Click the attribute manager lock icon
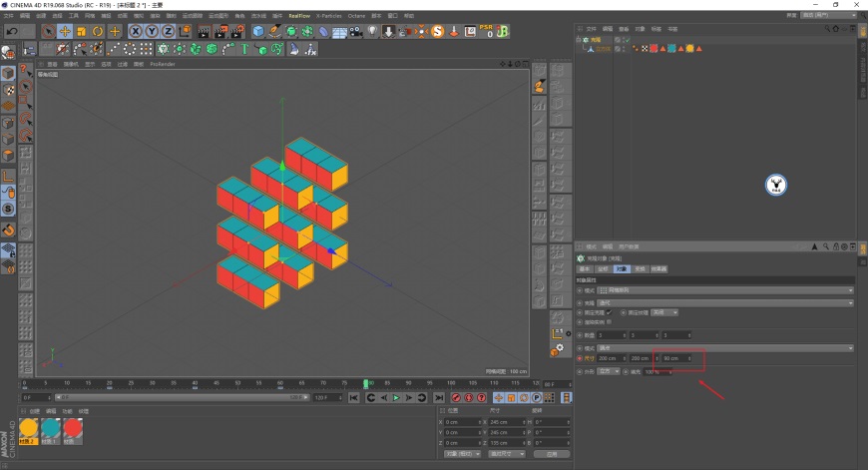The width and height of the screenshot is (868, 470). coord(836,246)
